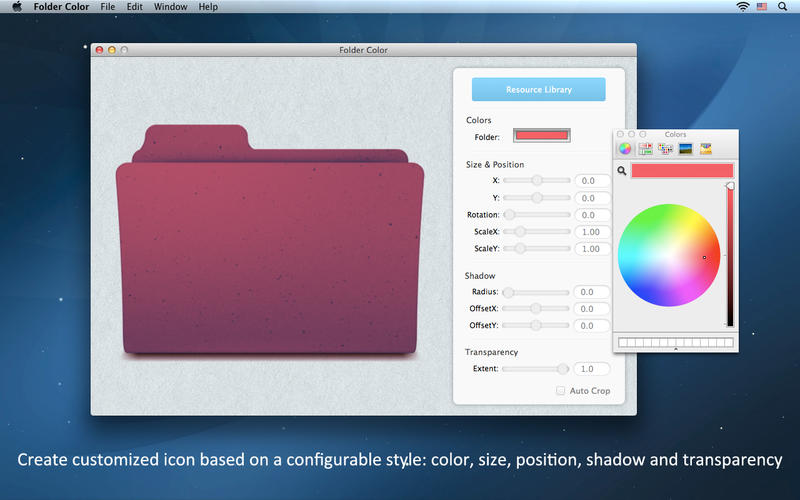Screen dimensions: 800x500
Task: Open the Wi-Fi status menu
Action: (743, 7)
